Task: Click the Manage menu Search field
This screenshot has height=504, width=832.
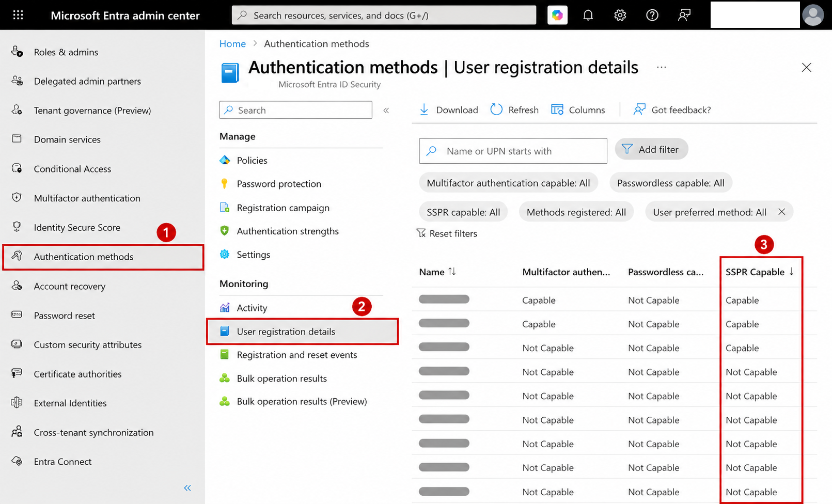Action: 295,110
